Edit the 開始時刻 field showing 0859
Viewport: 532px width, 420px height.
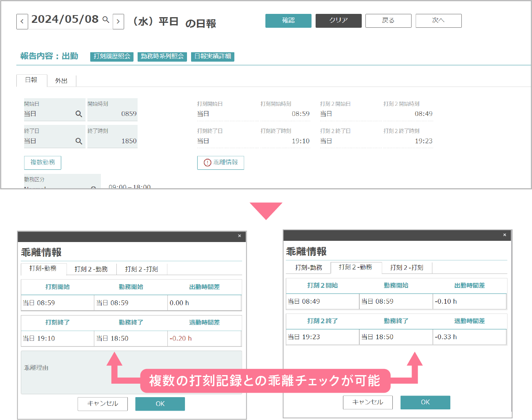click(x=112, y=110)
